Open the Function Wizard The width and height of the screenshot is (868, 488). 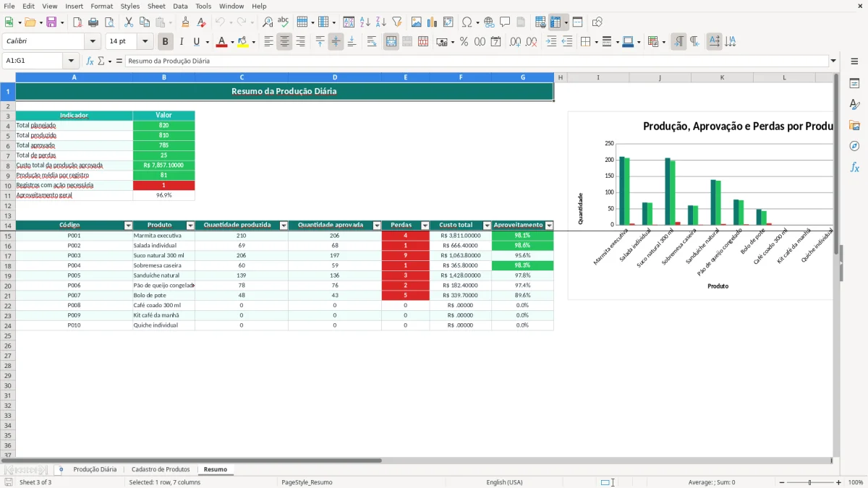[x=90, y=61]
